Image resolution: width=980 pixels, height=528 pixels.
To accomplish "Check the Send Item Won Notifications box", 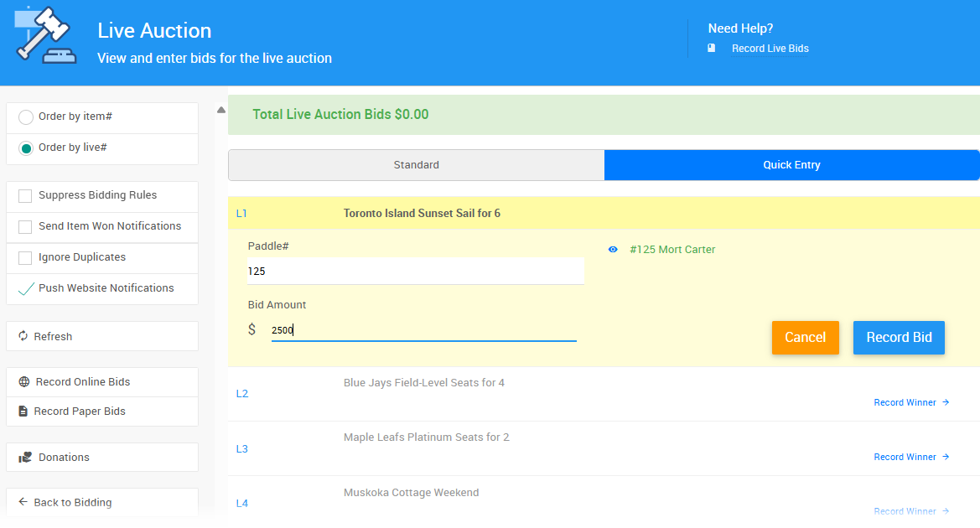I will 25,227.
